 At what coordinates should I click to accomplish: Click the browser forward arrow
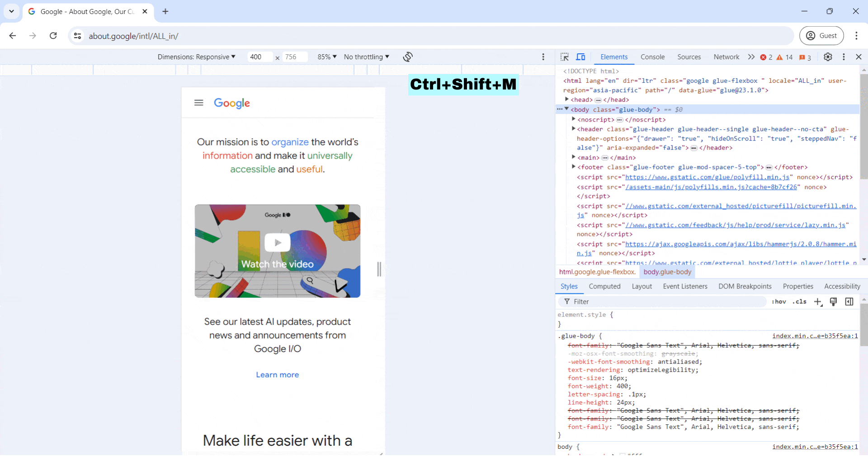33,36
